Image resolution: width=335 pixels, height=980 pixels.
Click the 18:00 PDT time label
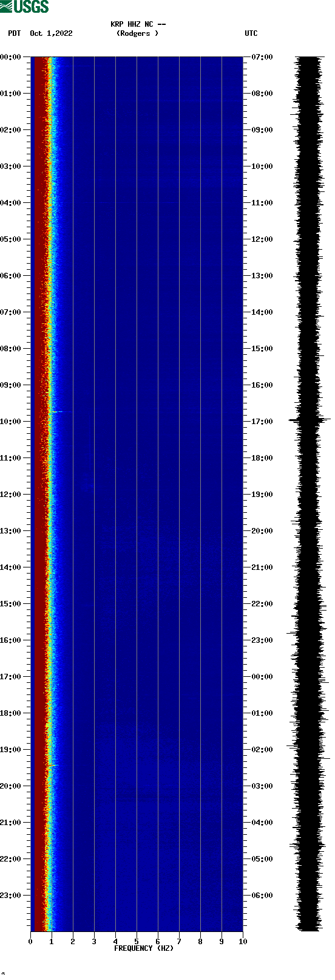tap(11, 713)
